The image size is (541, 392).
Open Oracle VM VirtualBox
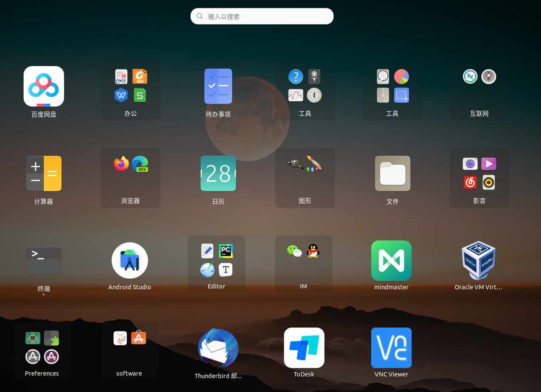[x=479, y=261]
